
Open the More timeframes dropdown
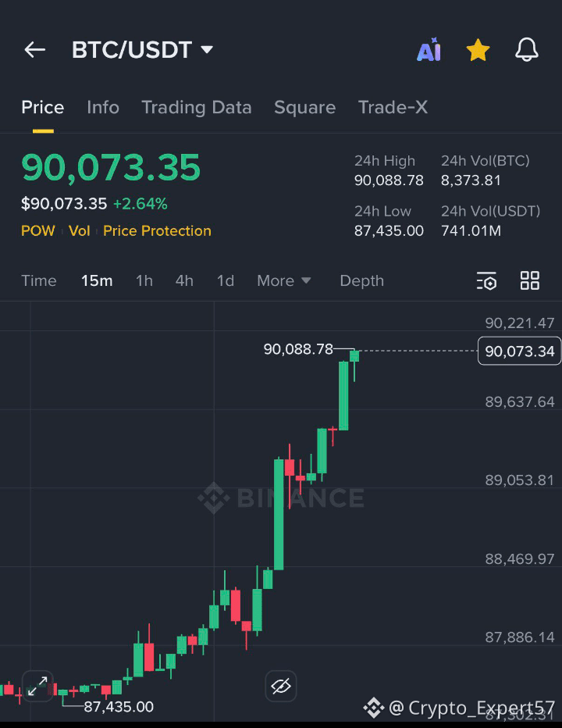(x=283, y=280)
